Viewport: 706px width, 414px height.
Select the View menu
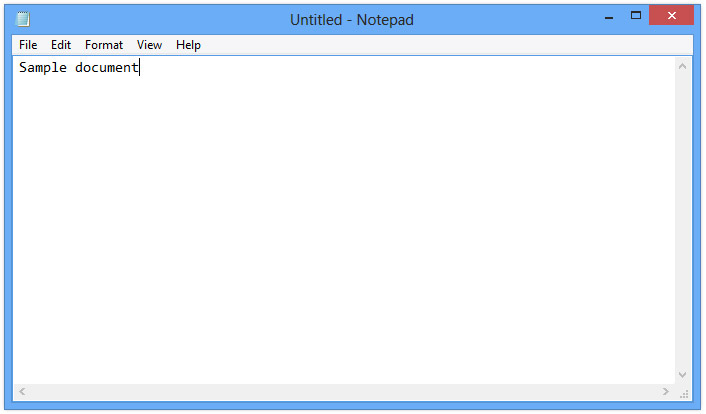pyautogui.click(x=149, y=45)
